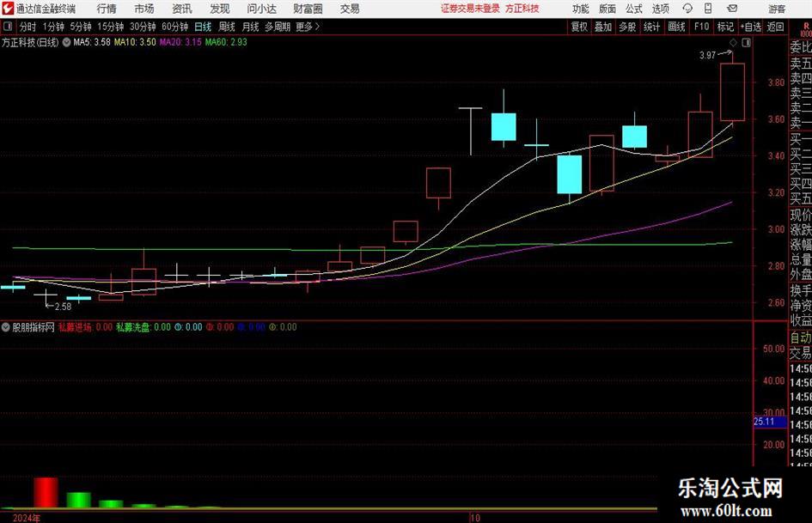Click the 方正科技 link in title bar
The height and width of the screenshot is (523, 812).
pyautogui.click(x=522, y=9)
